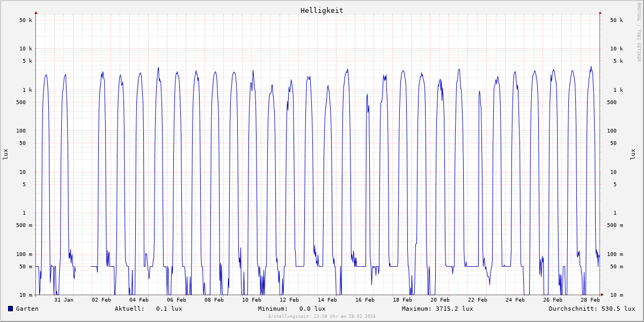
Task: Click the 31 Jan date label
Action: pos(64,299)
